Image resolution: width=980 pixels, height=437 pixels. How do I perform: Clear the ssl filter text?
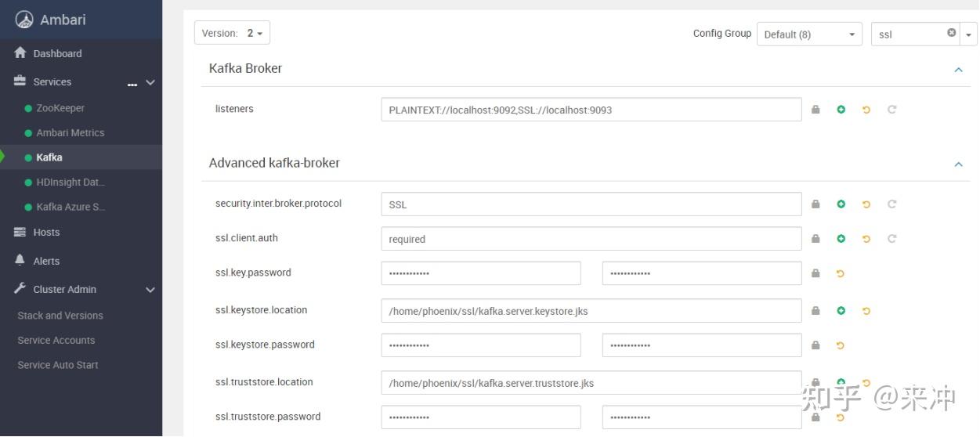(952, 33)
